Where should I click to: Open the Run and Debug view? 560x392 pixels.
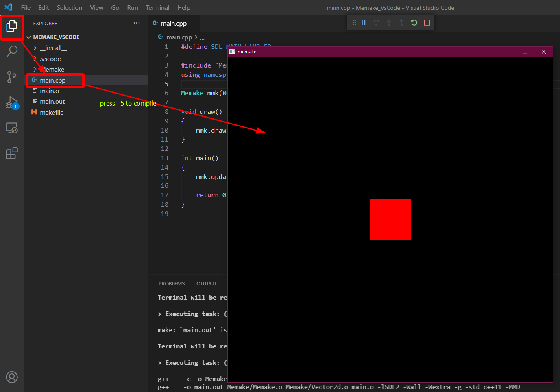pyautogui.click(x=12, y=102)
